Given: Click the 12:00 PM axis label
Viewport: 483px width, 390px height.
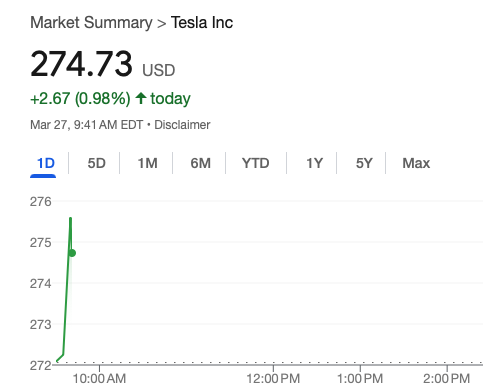Looking at the screenshot, I should [x=273, y=379].
